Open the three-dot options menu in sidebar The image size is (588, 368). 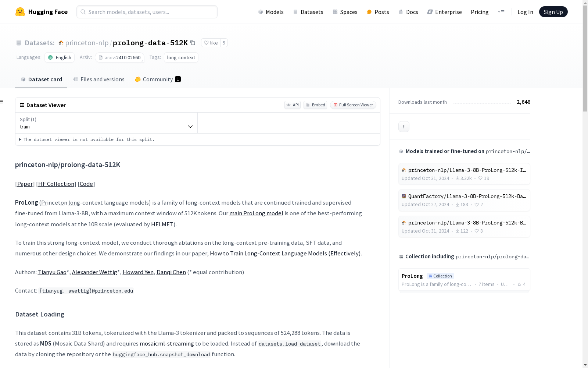404,127
